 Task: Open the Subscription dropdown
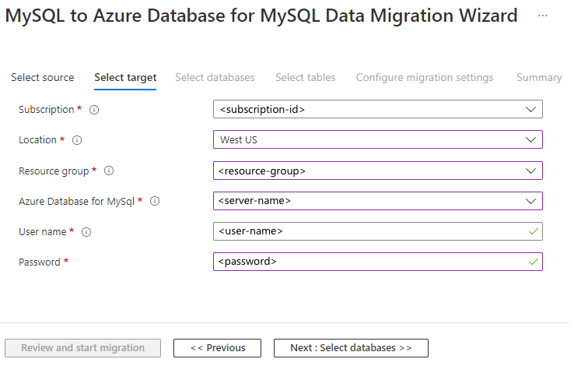click(377, 109)
